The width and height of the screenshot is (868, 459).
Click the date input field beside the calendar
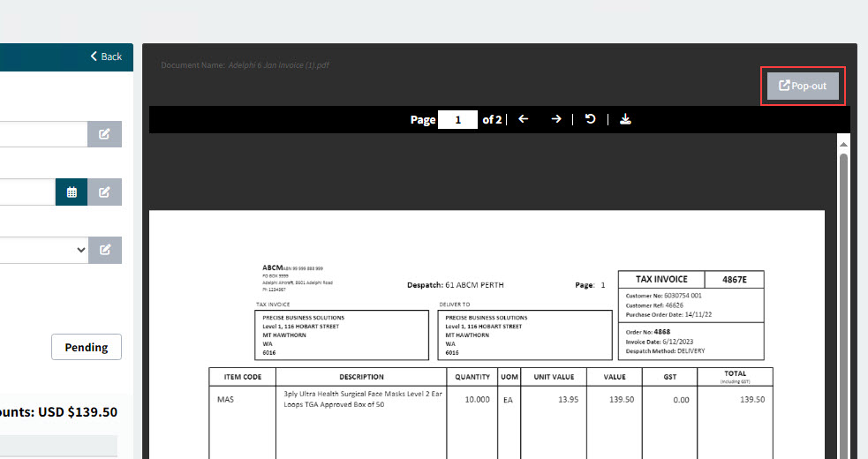coord(26,192)
